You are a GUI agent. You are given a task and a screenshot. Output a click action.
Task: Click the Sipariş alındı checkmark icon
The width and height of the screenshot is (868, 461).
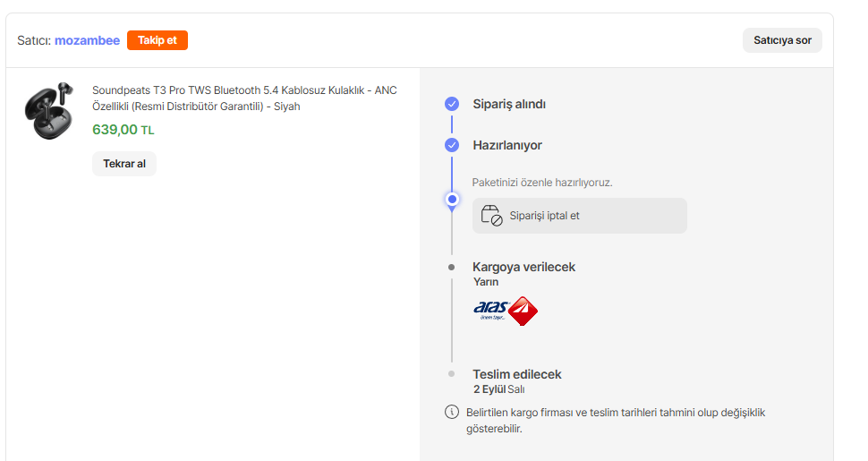click(x=452, y=104)
